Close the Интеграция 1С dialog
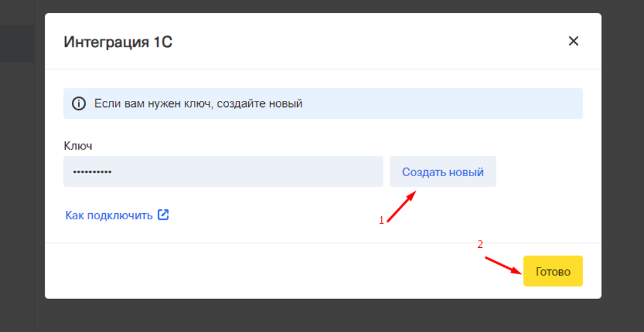The image size is (644, 332). pos(573,41)
